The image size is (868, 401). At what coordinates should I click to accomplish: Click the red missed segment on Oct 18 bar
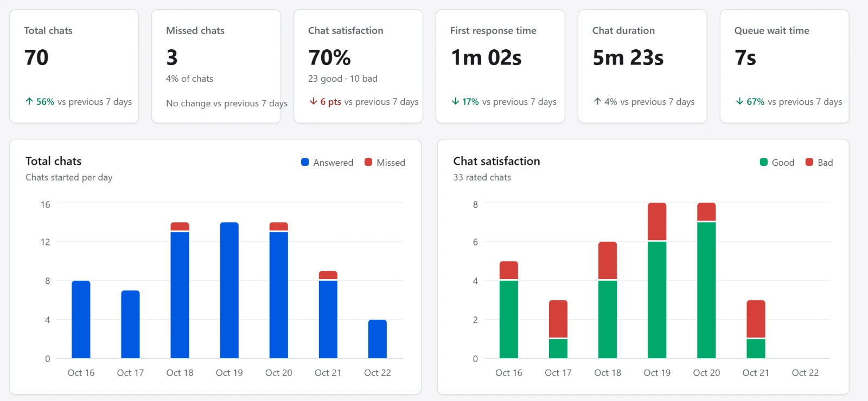[180, 227]
